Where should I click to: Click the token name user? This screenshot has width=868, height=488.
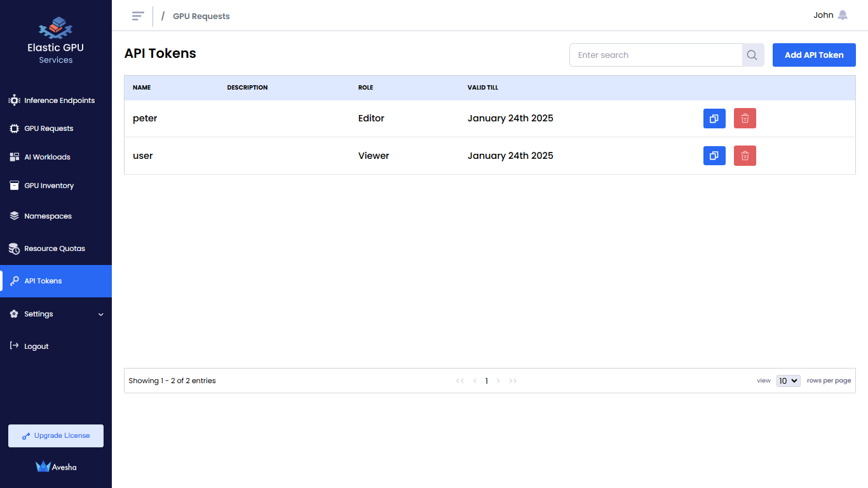(x=143, y=156)
